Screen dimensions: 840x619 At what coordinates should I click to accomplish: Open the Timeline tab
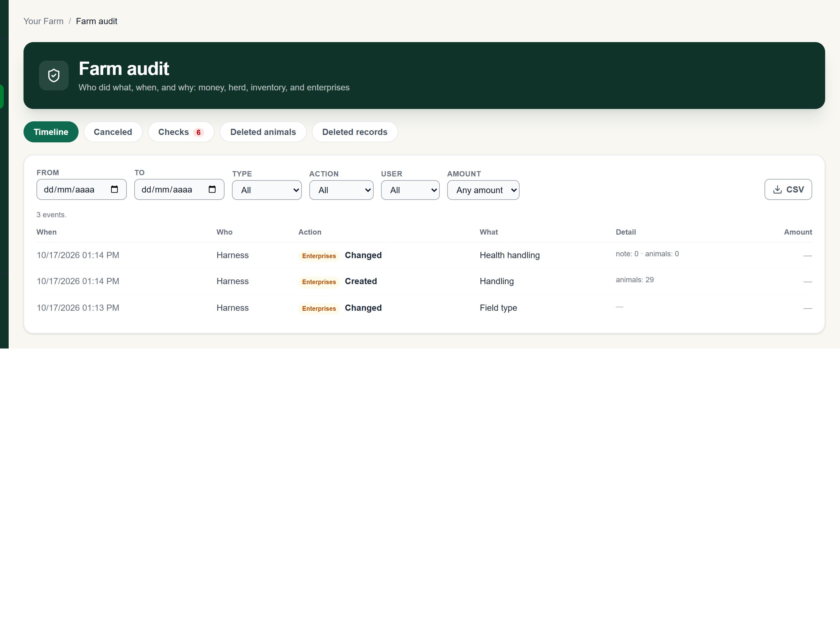(x=51, y=132)
